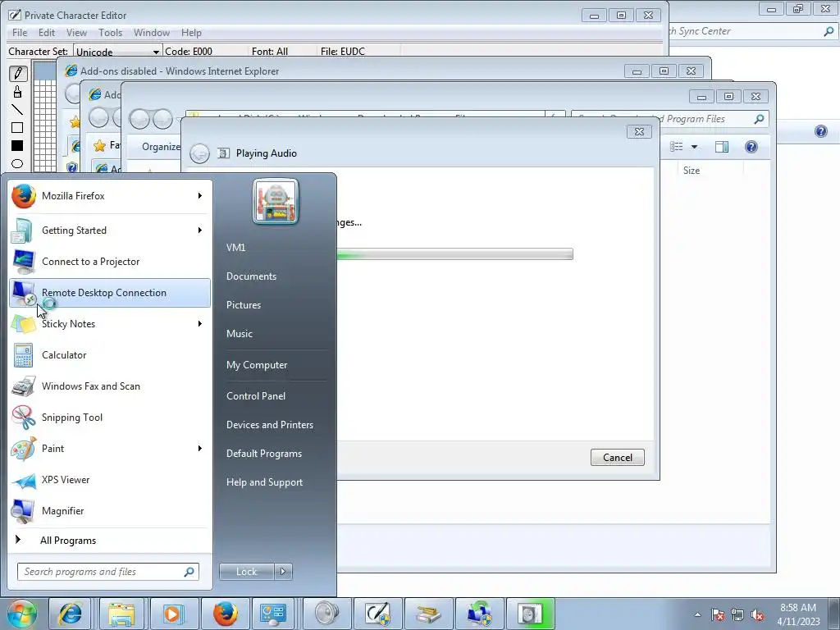This screenshot has height=630, width=840.
Task: Click the network tray icon
Action: pos(737,614)
